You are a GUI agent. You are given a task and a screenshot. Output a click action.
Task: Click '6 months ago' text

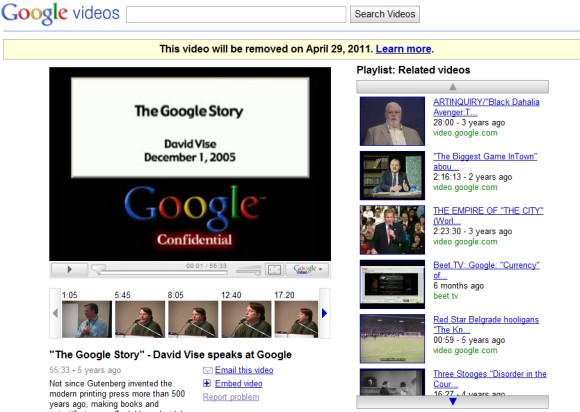pos(458,286)
